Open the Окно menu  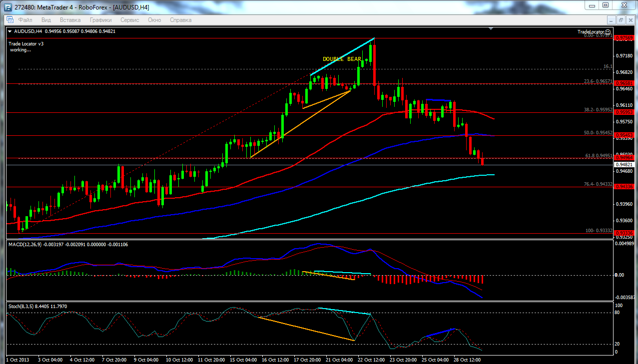[x=154, y=20]
